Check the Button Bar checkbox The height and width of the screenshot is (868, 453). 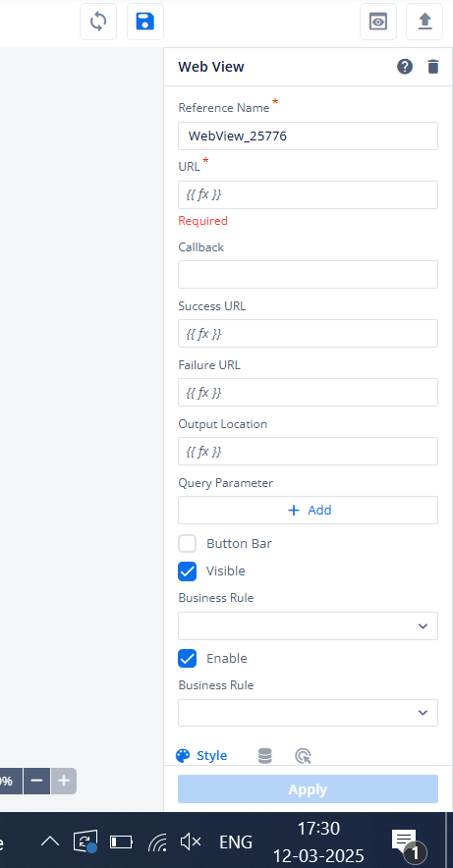tap(187, 544)
